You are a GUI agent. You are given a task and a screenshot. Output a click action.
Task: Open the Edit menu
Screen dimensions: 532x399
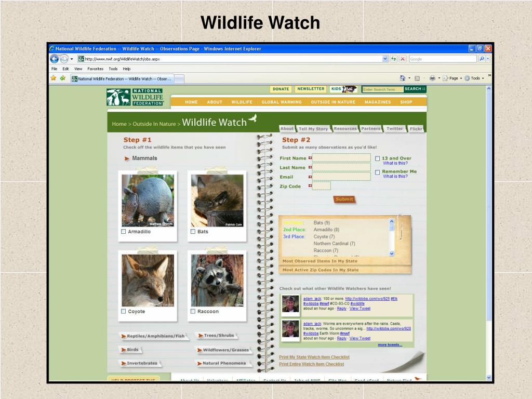pyautogui.click(x=65, y=69)
